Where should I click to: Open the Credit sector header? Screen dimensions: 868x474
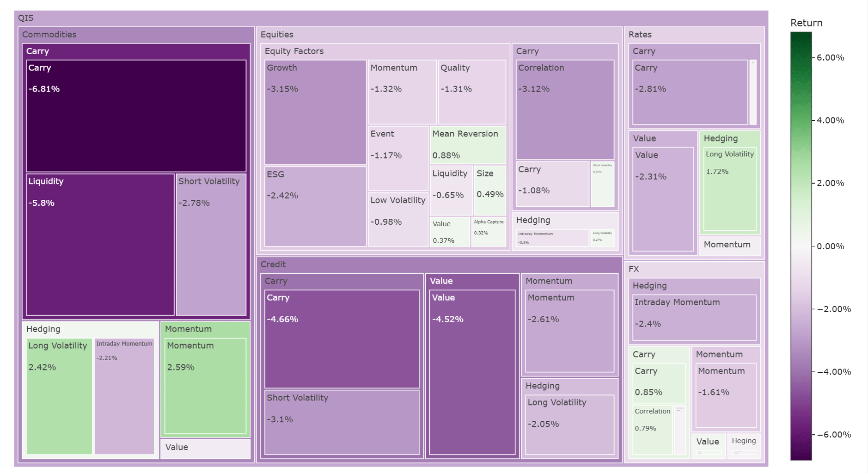coord(439,265)
